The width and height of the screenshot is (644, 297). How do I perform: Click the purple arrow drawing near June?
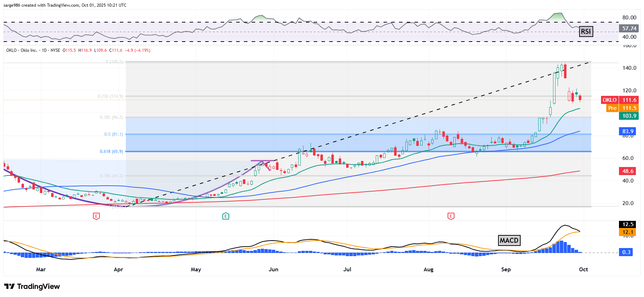[263, 163]
